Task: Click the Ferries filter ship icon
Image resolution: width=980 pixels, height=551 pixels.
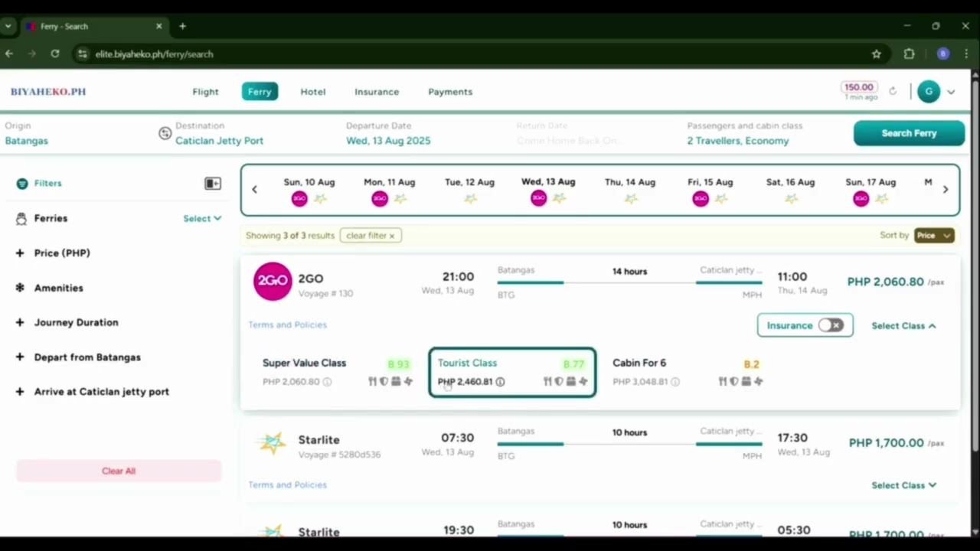Action: (21, 219)
